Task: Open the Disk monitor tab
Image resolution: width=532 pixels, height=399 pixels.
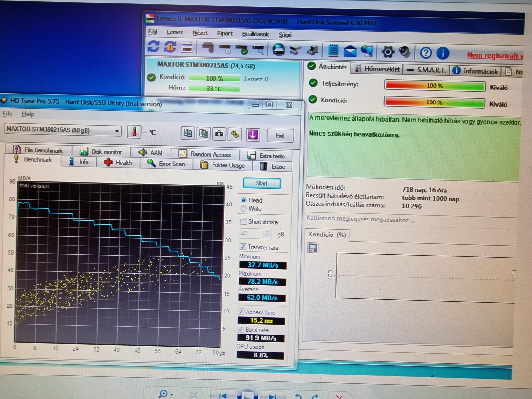Action: coord(101,151)
